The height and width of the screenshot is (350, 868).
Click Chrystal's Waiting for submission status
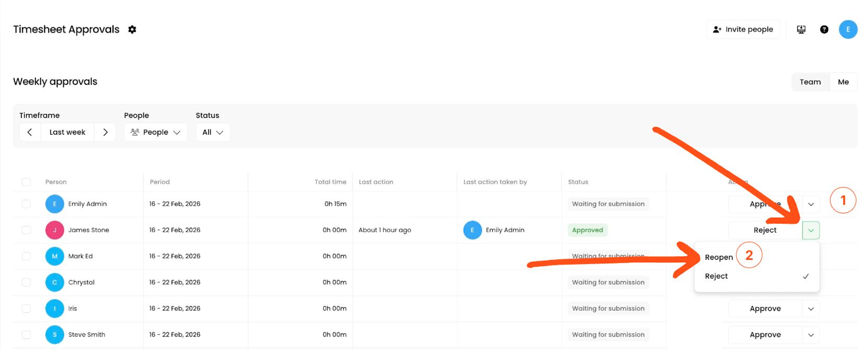608,283
